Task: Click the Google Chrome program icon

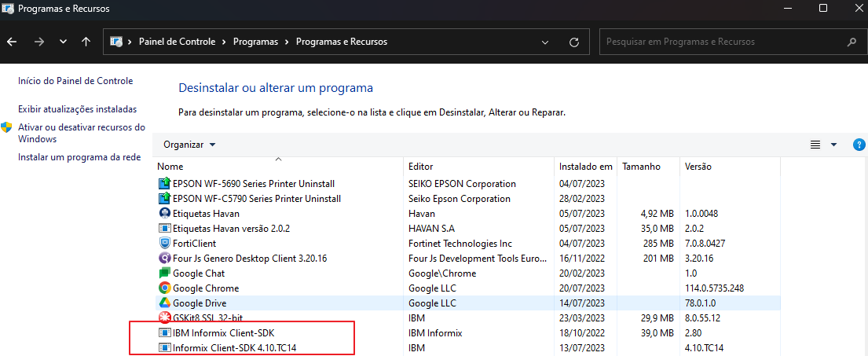Action: point(165,288)
